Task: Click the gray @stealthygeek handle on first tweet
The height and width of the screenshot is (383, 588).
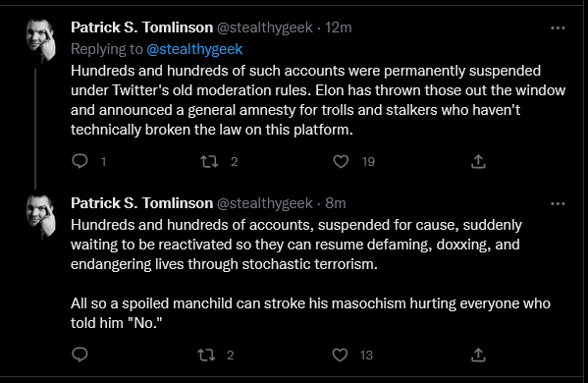Action: (265, 27)
